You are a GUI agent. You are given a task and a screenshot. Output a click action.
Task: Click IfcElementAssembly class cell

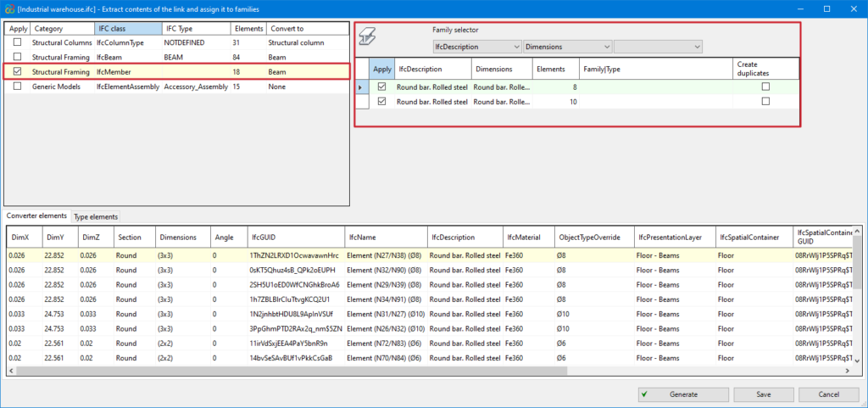point(128,87)
